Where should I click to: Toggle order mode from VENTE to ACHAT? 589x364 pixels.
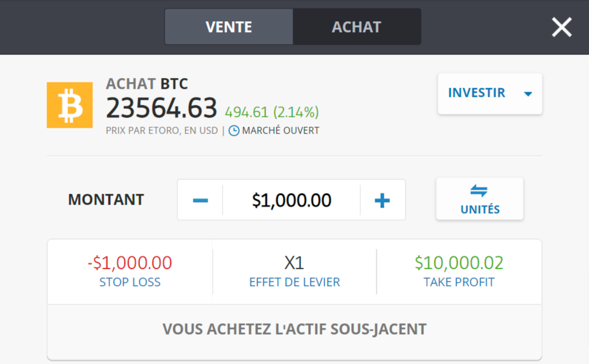(x=357, y=26)
